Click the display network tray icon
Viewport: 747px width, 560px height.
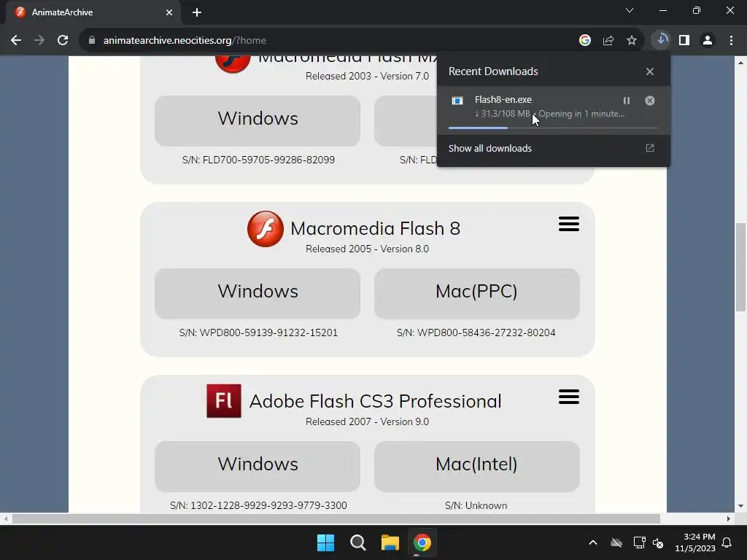[639, 542]
